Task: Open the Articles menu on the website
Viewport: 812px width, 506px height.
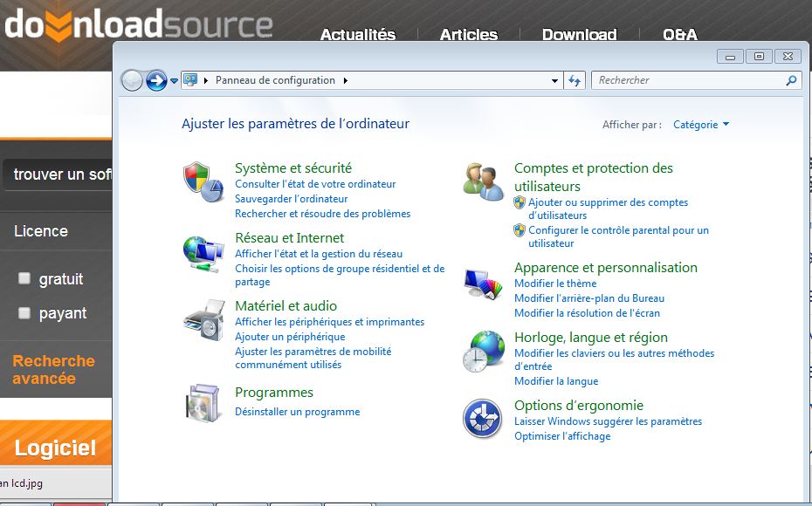Action: tap(469, 35)
